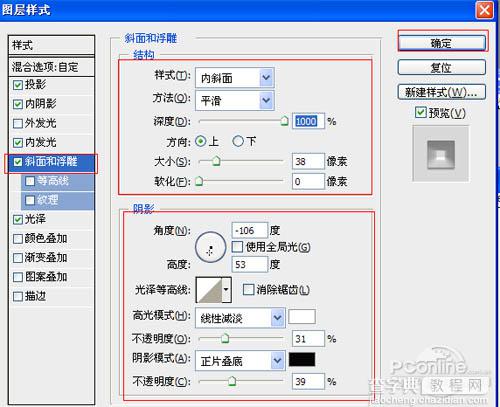
Task: Open 阴影模式(A) dropdown showing 正片叠底
Action: [x=240, y=360]
